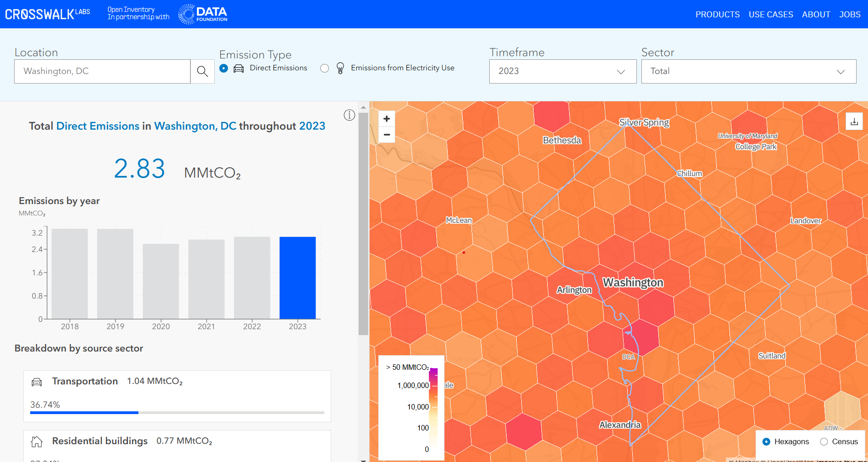Click the 2022 bar in emissions chart
This screenshot has height=462, width=868.
click(x=252, y=278)
